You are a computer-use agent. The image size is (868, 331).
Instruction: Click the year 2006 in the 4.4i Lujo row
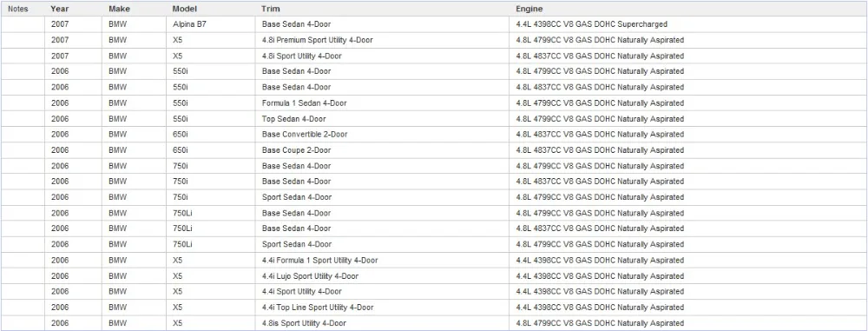click(60, 276)
